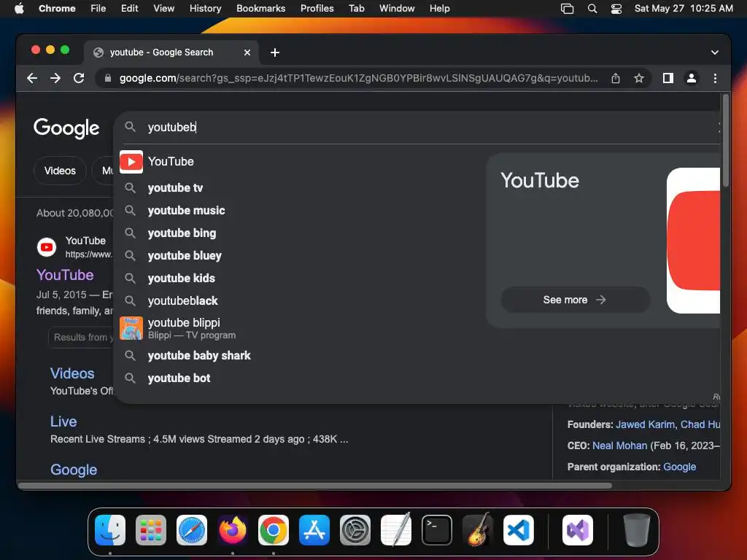Open Visual Studio Code from the Dock
The width and height of the screenshot is (747, 560).
pos(519,530)
